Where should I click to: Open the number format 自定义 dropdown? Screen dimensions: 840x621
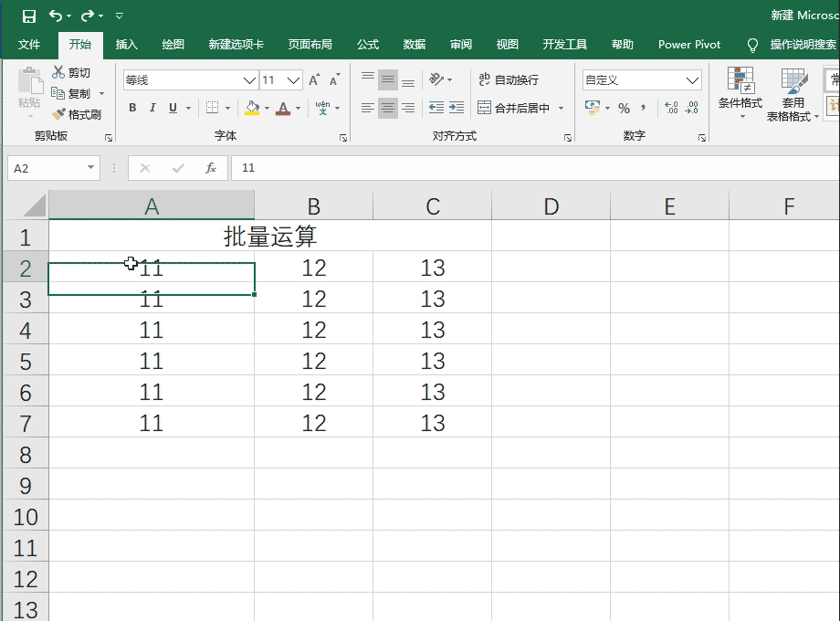click(x=692, y=80)
